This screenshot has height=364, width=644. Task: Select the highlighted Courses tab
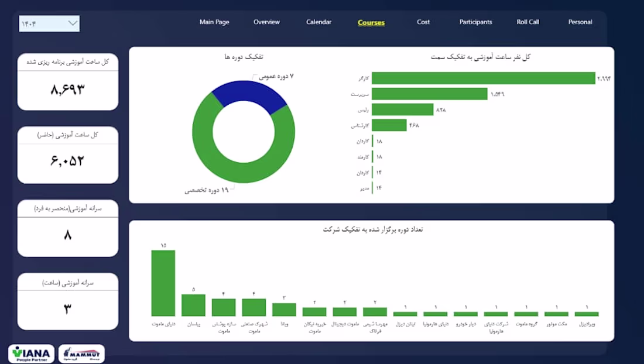pyautogui.click(x=371, y=23)
